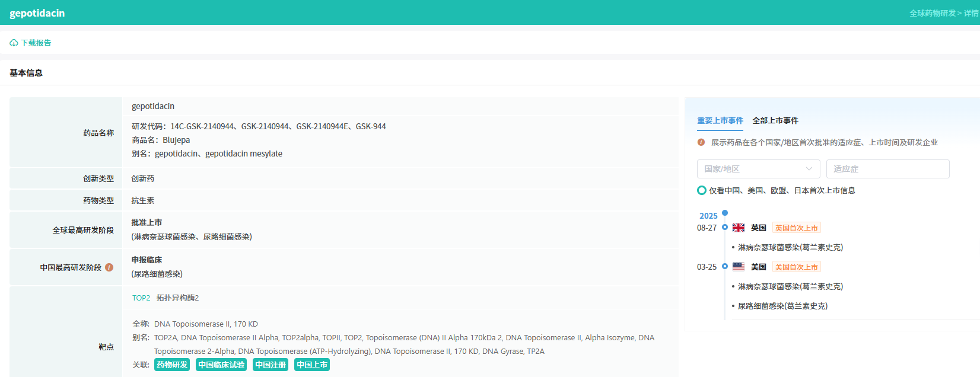Click the 靶点 row label

(x=106, y=347)
